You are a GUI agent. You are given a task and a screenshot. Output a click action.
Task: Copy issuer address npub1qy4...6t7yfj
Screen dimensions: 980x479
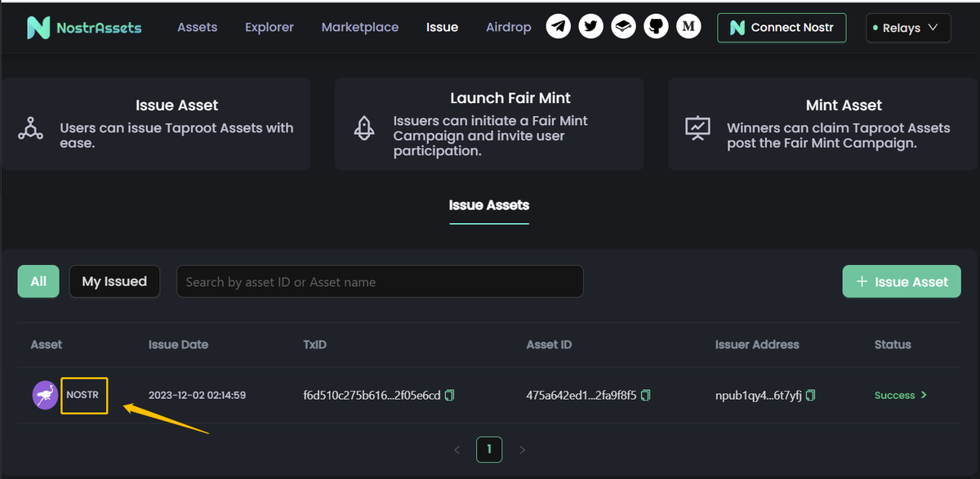point(810,396)
